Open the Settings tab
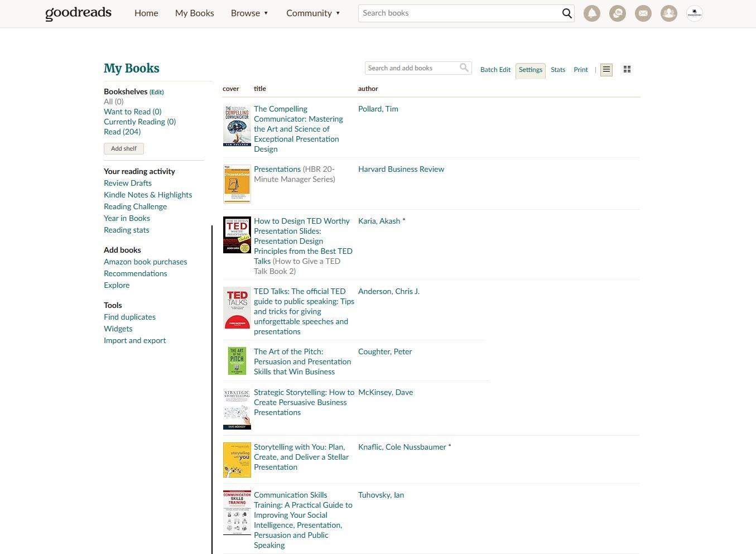Viewport: 756px width, 554px height. click(530, 70)
